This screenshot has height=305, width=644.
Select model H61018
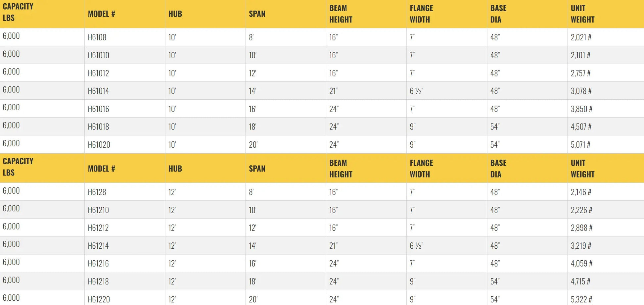point(98,127)
